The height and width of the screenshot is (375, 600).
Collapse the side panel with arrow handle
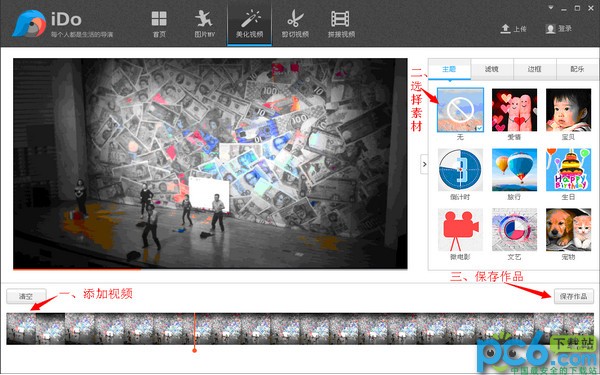[424, 164]
